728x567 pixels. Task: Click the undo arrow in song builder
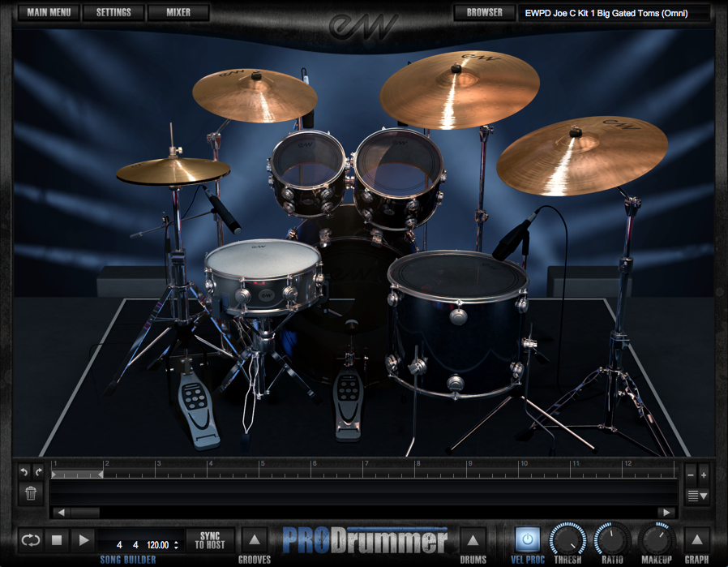pyautogui.click(x=24, y=471)
